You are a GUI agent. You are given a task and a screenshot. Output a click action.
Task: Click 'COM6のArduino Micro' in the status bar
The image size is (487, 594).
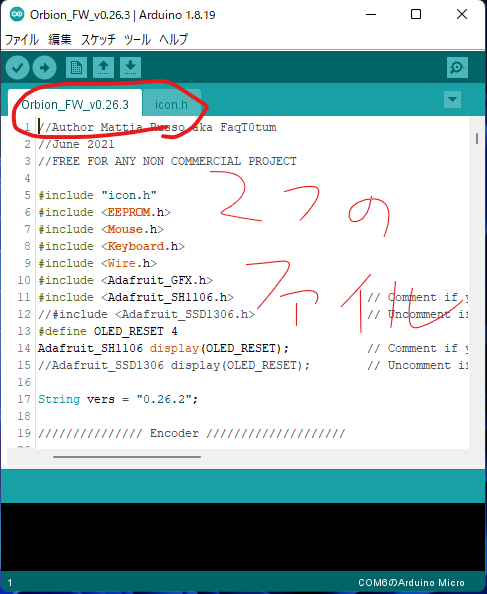[x=411, y=583]
